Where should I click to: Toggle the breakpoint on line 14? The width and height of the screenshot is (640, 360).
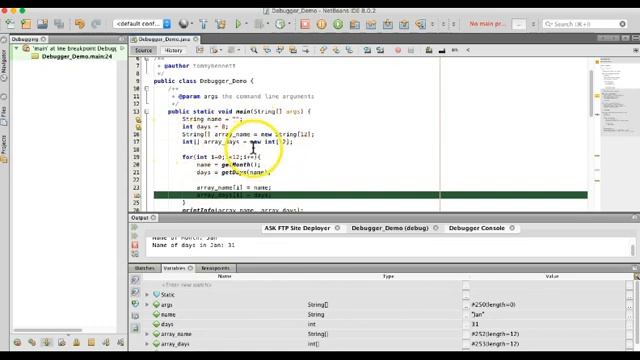tap(138, 119)
